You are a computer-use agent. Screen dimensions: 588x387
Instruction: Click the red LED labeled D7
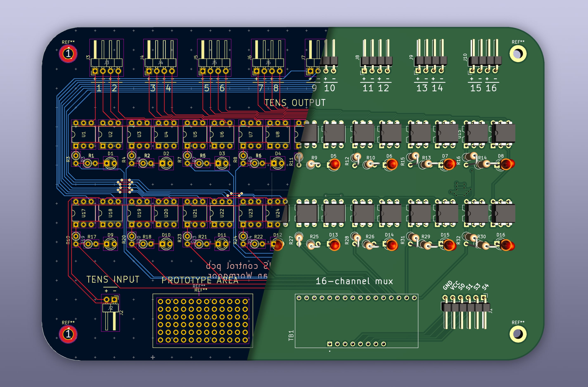pos(450,164)
